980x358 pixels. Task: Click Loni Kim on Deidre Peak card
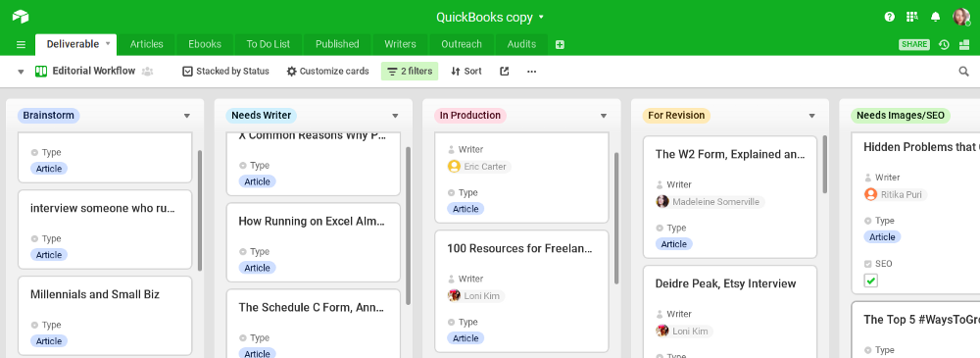click(x=684, y=331)
